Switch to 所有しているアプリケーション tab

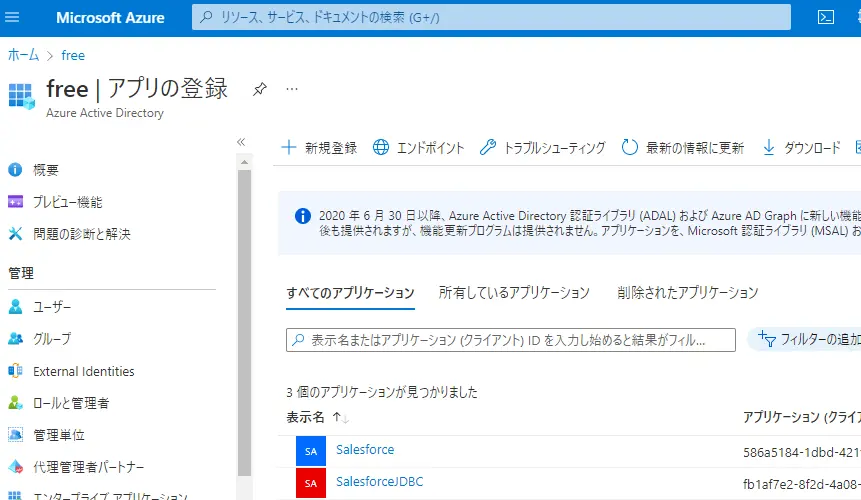514,293
